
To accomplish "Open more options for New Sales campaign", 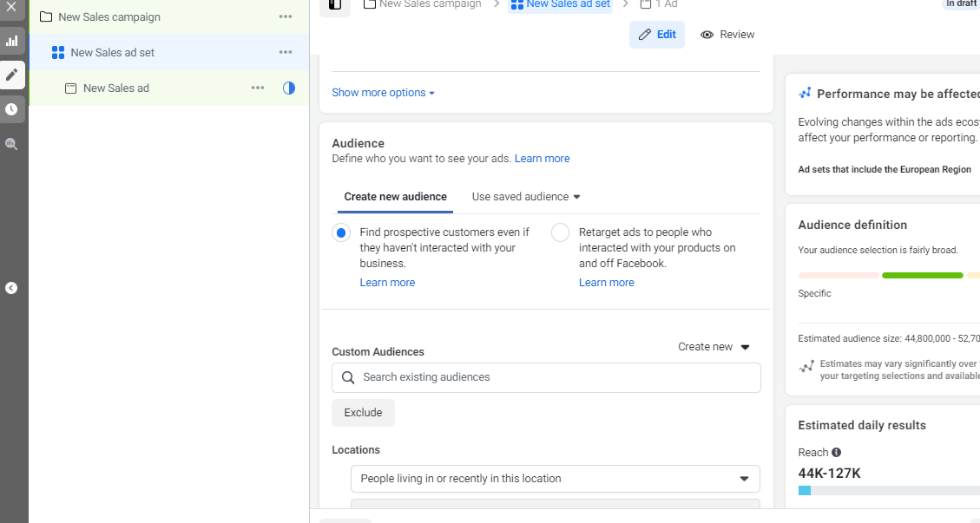I will point(286,17).
